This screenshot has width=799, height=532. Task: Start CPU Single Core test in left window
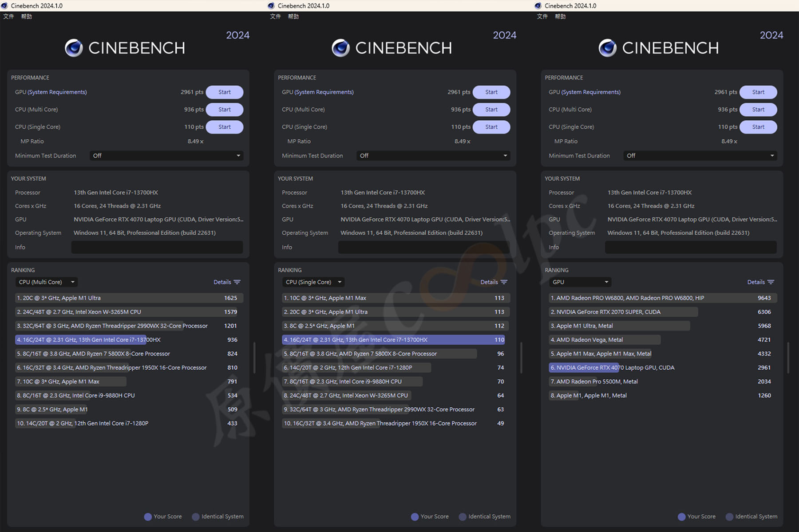[225, 127]
